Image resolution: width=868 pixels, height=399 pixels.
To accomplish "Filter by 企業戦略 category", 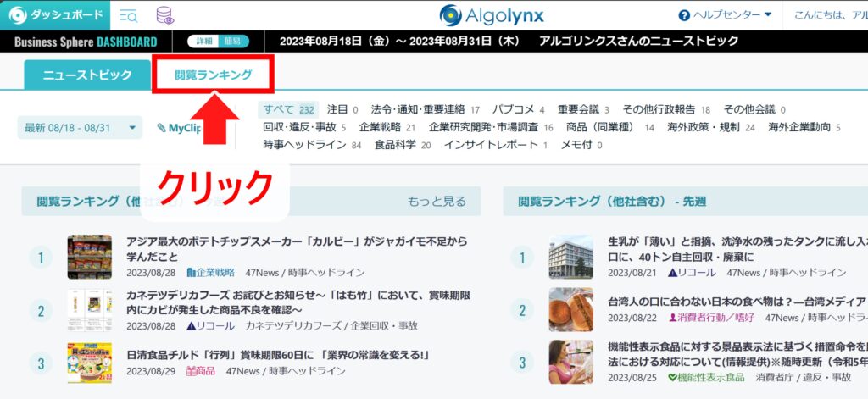I will click(381, 127).
